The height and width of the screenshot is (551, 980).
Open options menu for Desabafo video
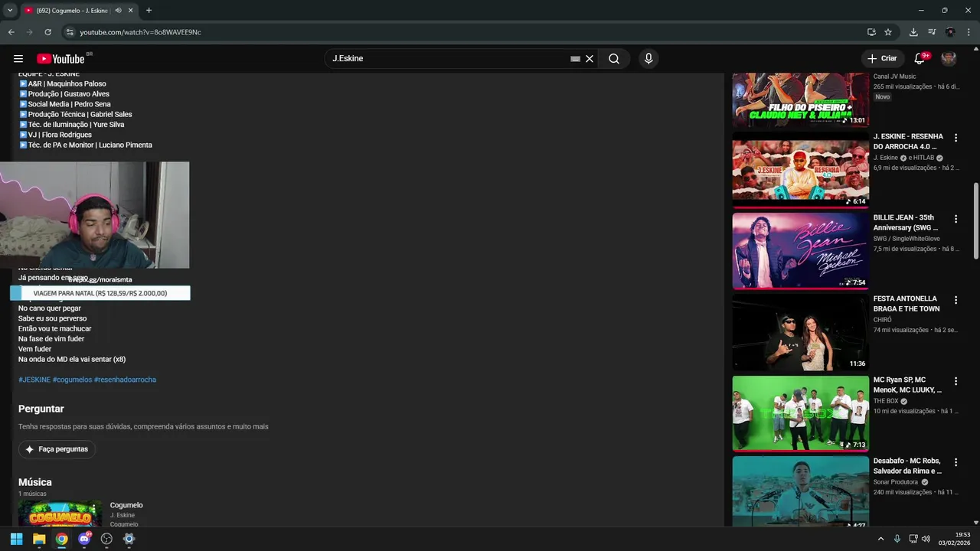click(x=955, y=462)
